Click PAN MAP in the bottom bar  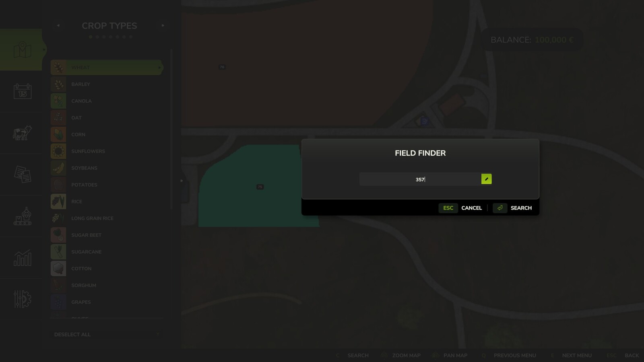click(x=455, y=356)
